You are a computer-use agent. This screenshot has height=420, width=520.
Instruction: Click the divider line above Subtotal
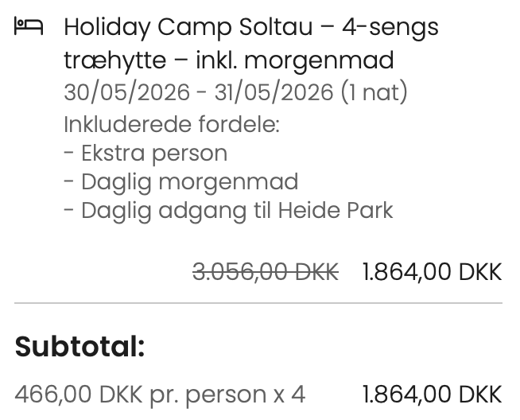coord(258,303)
